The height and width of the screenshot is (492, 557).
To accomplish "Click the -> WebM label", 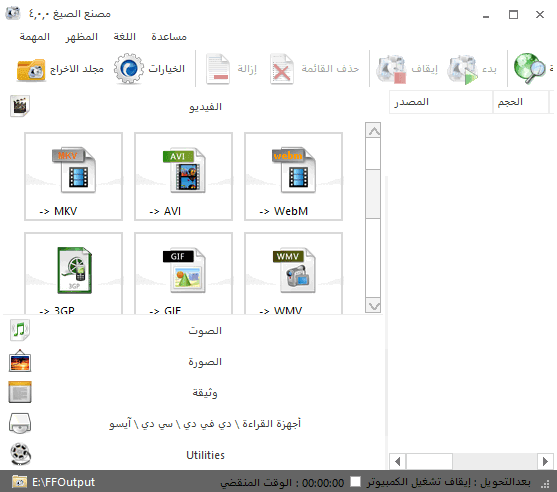I will pyautogui.click(x=283, y=211).
